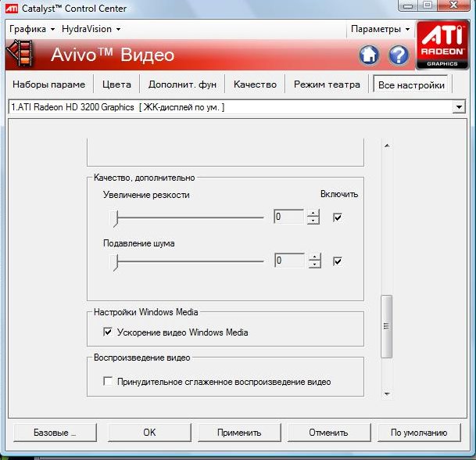The width and height of the screenshot is (476, 460).
Task: Switch to the Режим театра tab
Action: (x=327, y=84)
